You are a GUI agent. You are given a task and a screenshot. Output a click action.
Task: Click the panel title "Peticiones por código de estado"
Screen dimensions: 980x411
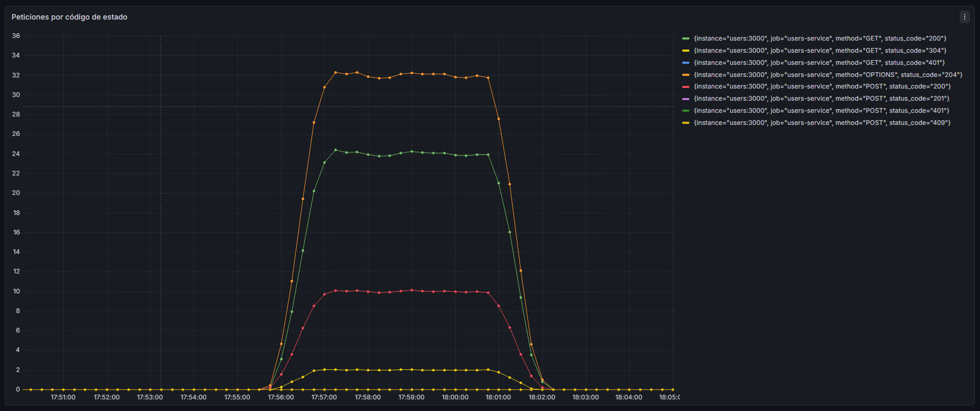(69, 17)
